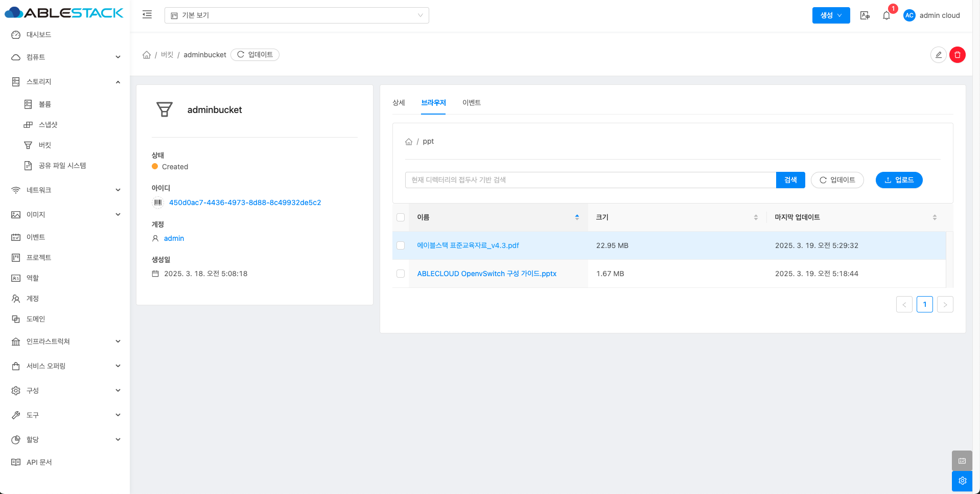Switch to the 상세 tab

(399, 103)
